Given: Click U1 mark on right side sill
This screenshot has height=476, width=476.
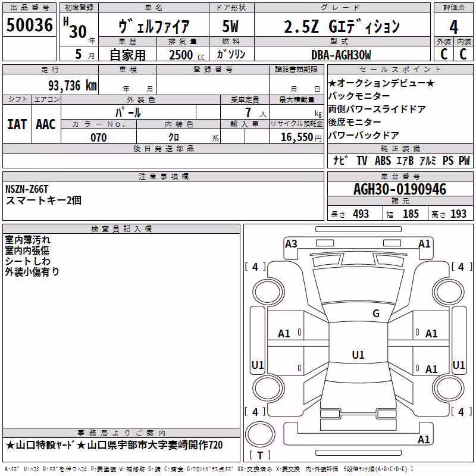Looking at the screenshot, I should (458, 365).
